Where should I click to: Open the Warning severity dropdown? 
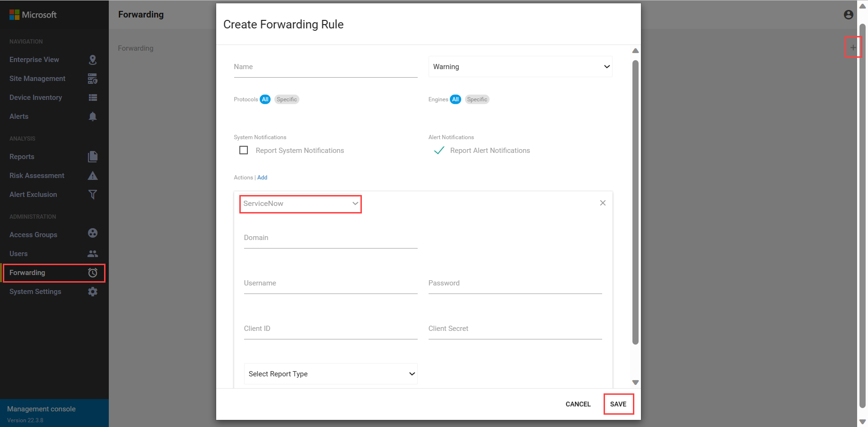(x=520, y=67)
